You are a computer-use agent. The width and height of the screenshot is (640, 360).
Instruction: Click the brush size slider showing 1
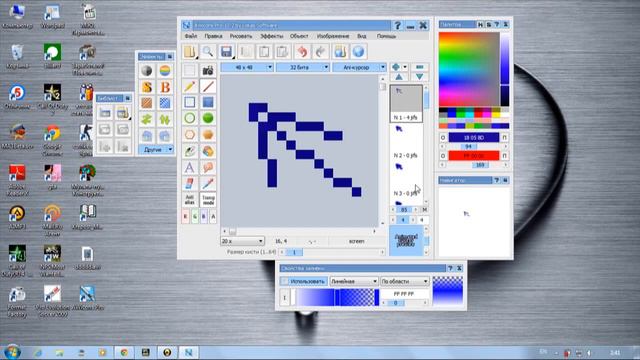pyautogui.click(x=294, y=252)
